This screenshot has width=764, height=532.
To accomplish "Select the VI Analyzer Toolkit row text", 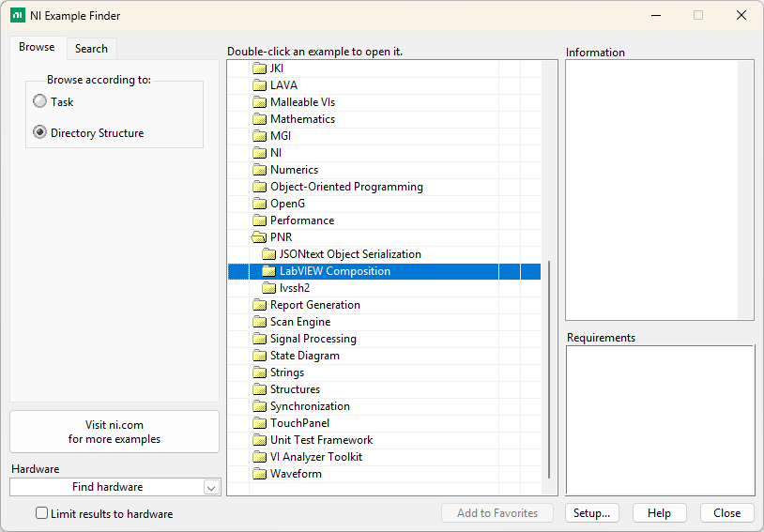I will click(x=316, y=457).
